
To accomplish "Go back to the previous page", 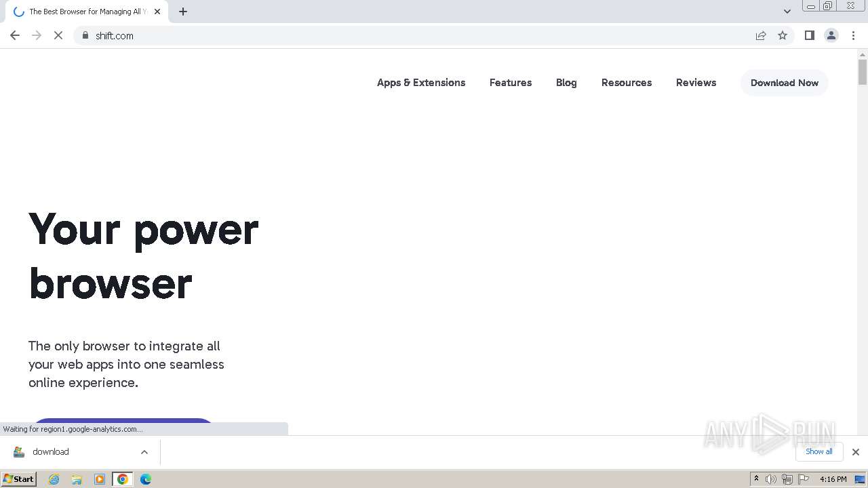I will click(15, 35).
